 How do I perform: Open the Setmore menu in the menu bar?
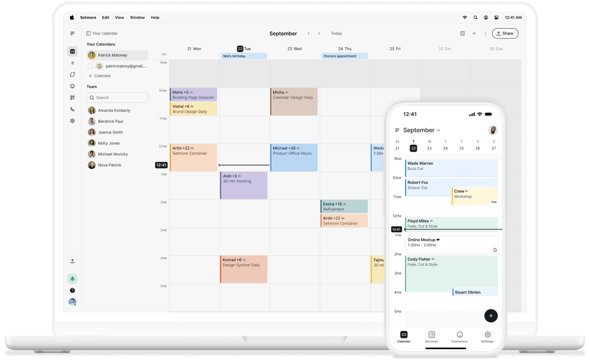(x=88, y=17)
